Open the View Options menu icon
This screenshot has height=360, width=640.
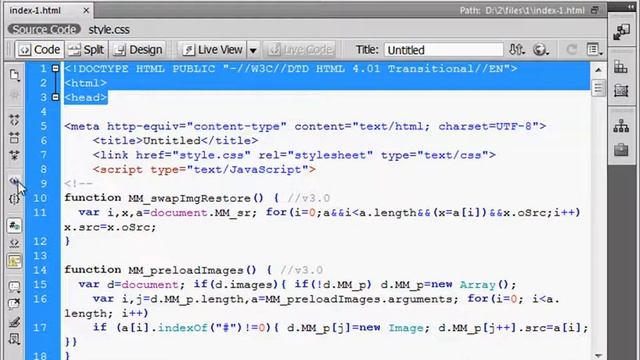coord(594,50)
